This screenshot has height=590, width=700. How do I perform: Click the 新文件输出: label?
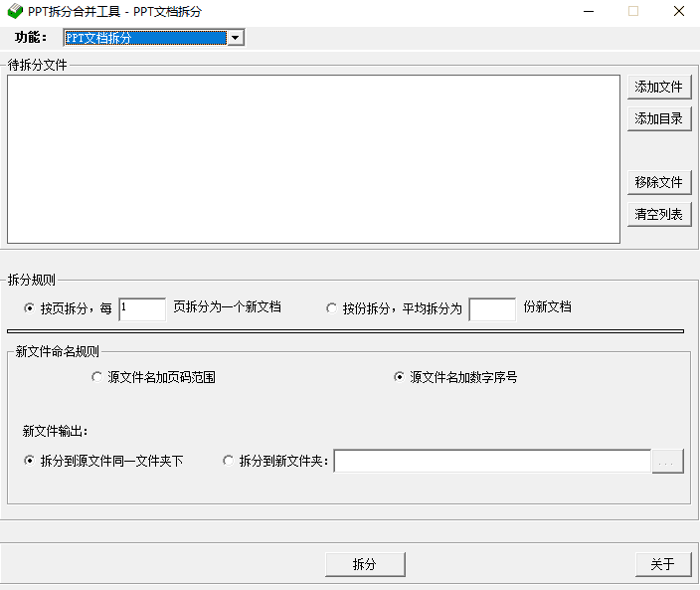click(55, 431)
